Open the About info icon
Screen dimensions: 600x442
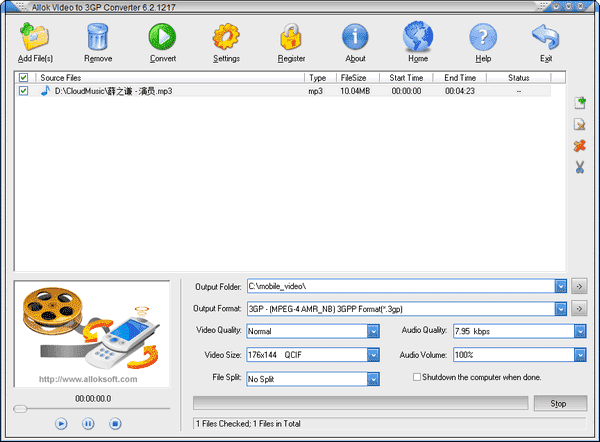pyautogui.click(x=355, y=37)
